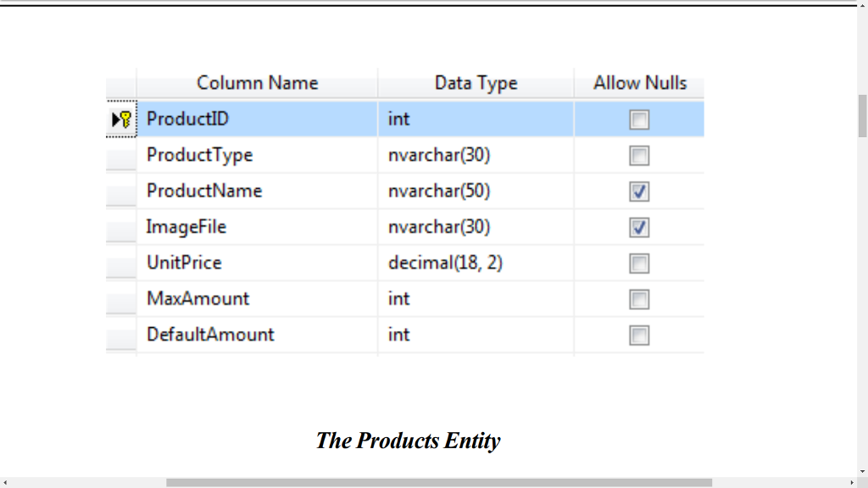The height and width of the screenshot is (488, 868).
Task: Tick Allow Nulls box for MaxAmount
Action: pos(639,300)
